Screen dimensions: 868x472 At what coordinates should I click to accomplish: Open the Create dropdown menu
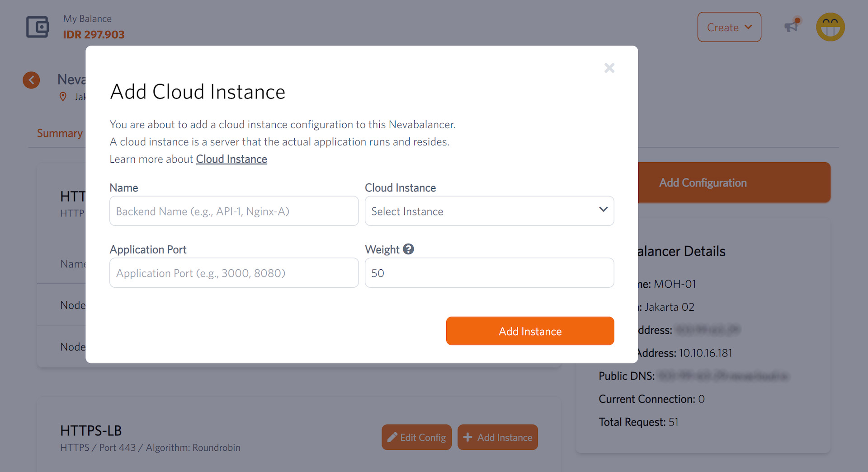729,27
